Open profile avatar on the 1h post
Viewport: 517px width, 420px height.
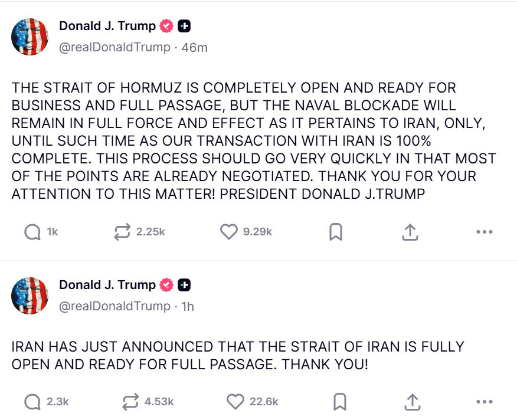(30, 296)
